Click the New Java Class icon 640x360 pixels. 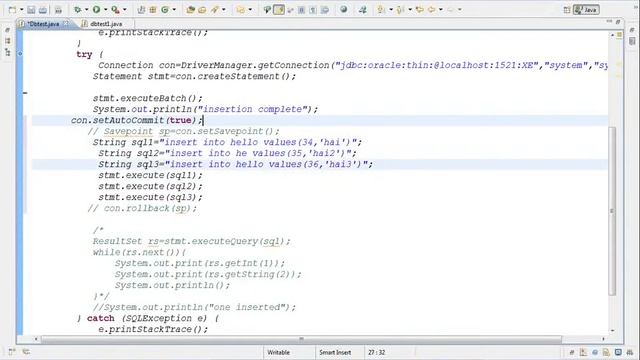pos(165,9)
